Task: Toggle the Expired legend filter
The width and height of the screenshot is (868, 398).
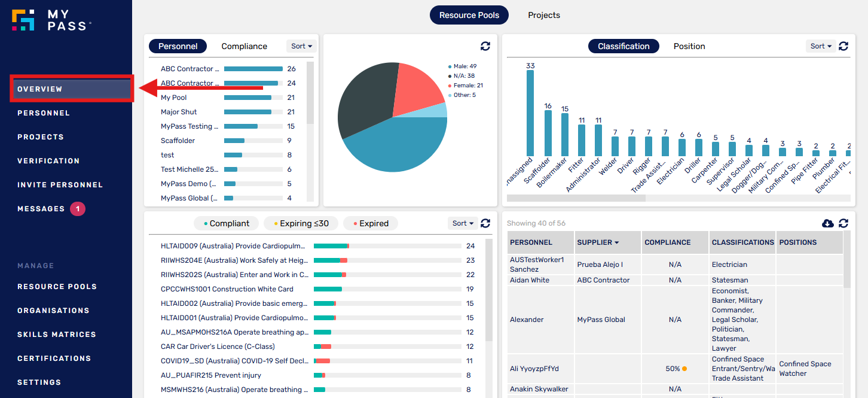Action: pos(371,223)
